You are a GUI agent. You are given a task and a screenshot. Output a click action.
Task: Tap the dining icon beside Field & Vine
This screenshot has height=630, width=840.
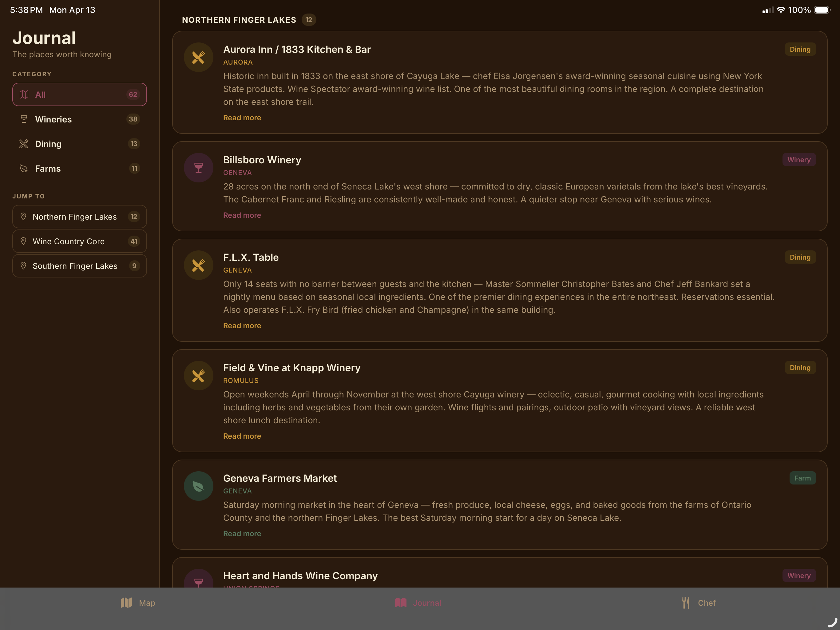198,376
